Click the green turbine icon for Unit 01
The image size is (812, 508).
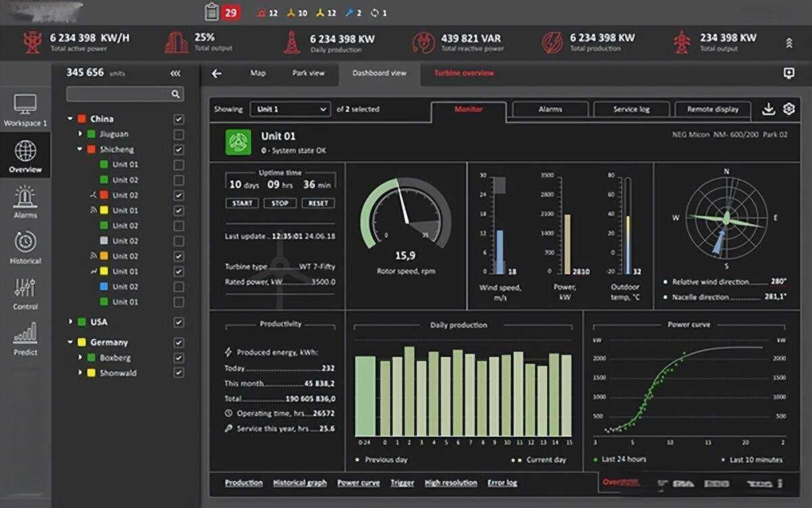coord(239,142)
